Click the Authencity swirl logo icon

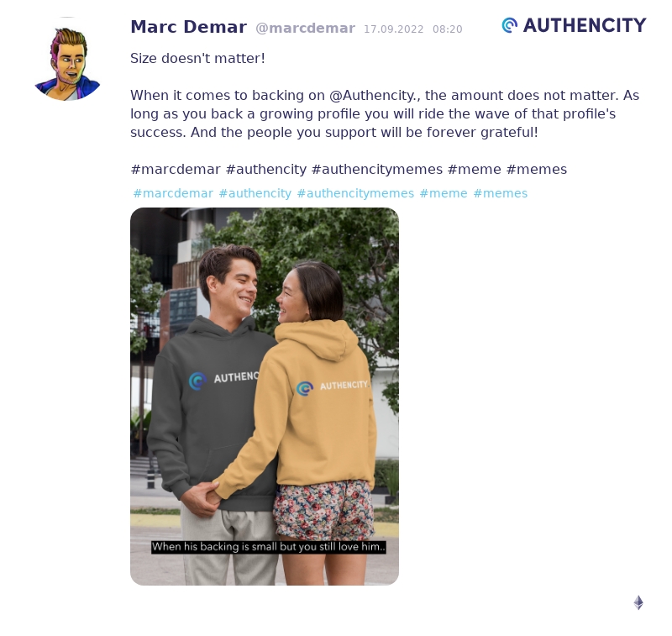point(510,25)
